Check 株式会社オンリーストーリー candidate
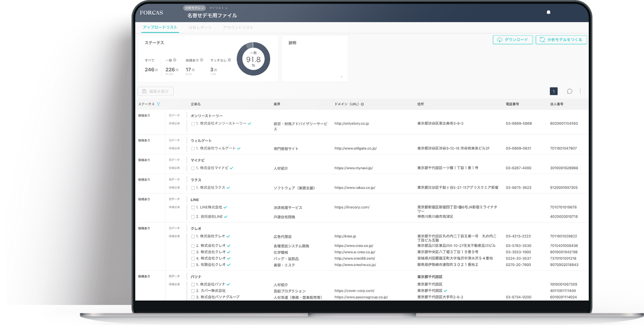Screen dimensions: 644x325 click(x=193, y=123)
